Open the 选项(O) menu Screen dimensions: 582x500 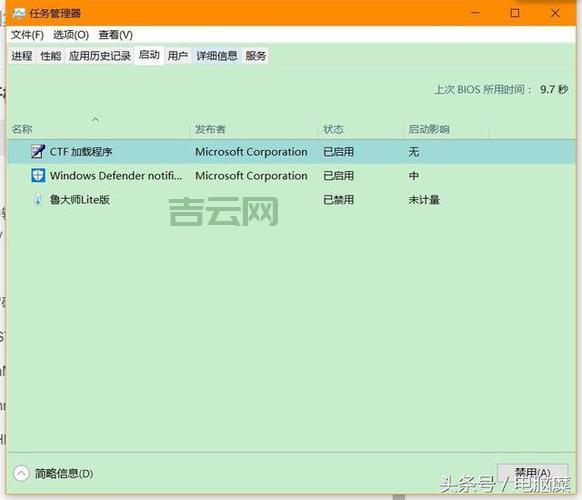[x=71, y=35]
